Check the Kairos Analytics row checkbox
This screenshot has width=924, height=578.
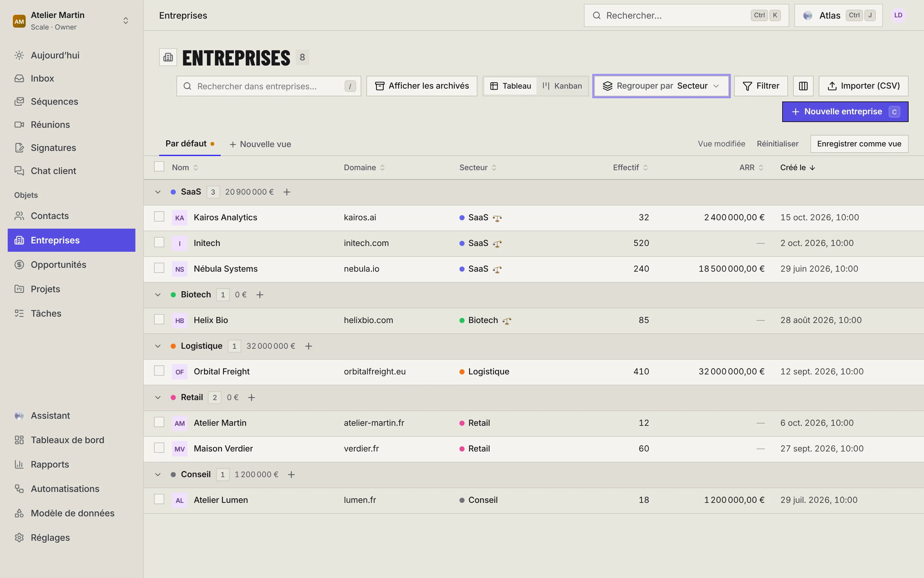159,217
